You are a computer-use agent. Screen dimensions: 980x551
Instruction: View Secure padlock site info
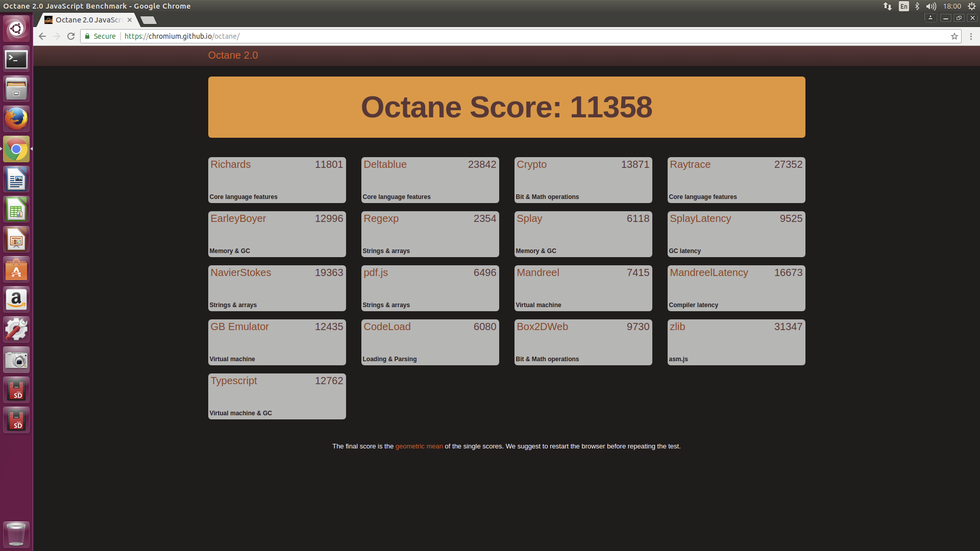tap(100, 36)
